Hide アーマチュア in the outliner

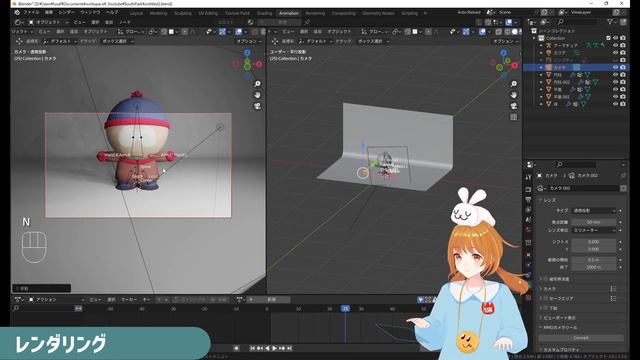pyautogui.click(x=616, y=45)
